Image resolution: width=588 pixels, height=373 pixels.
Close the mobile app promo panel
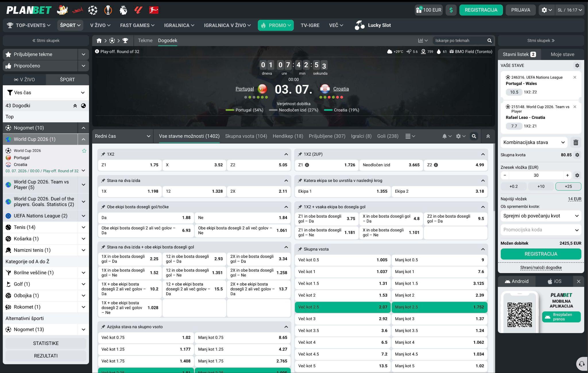(579, 281)
